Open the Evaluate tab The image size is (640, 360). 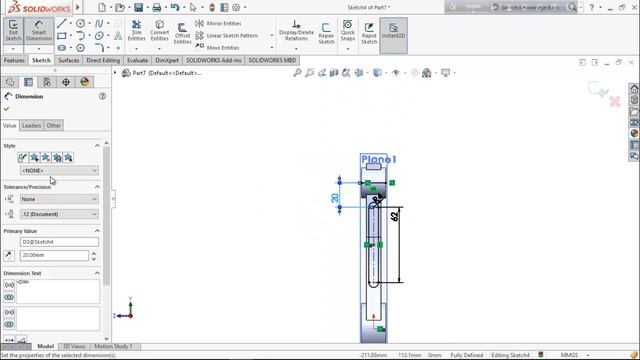[138, 60]
